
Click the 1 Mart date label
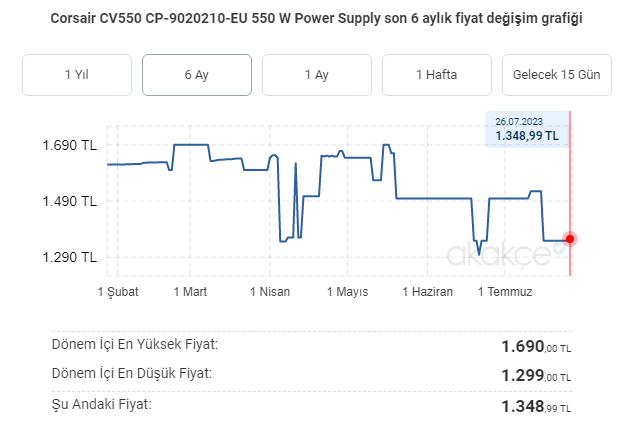tap(189, 292)
